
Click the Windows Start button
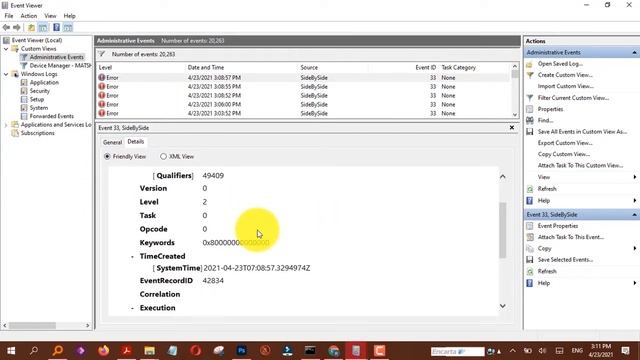click(x=11, y=351)
